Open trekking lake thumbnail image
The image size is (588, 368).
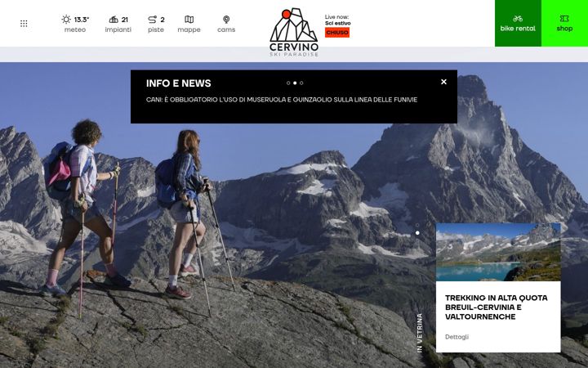coord(498,253)
